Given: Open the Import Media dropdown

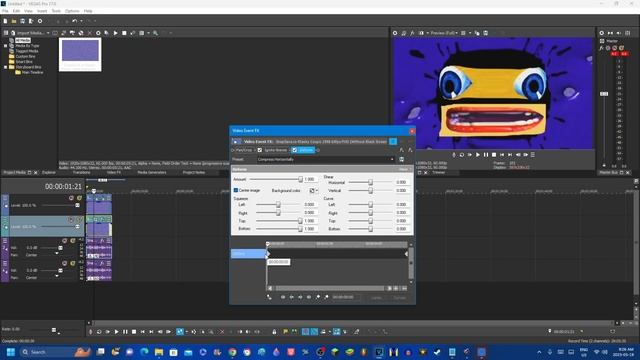Looking at the screenshot, I should [48, 33].
